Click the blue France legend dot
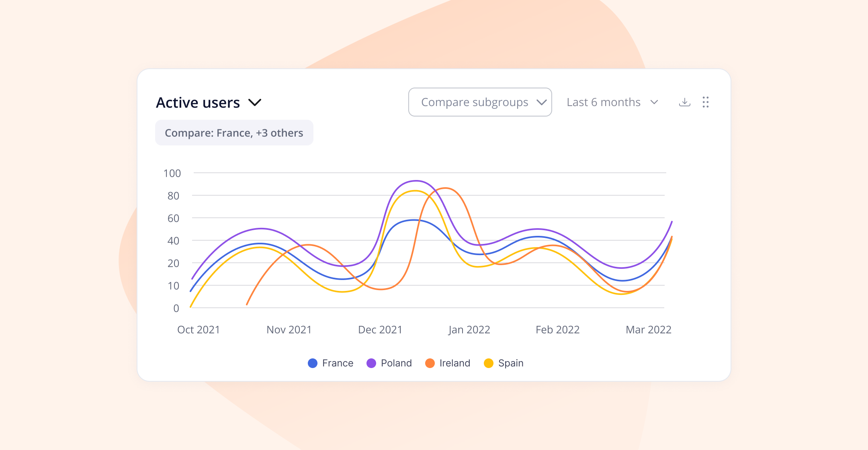868x450 pixels. pos(313,363)
